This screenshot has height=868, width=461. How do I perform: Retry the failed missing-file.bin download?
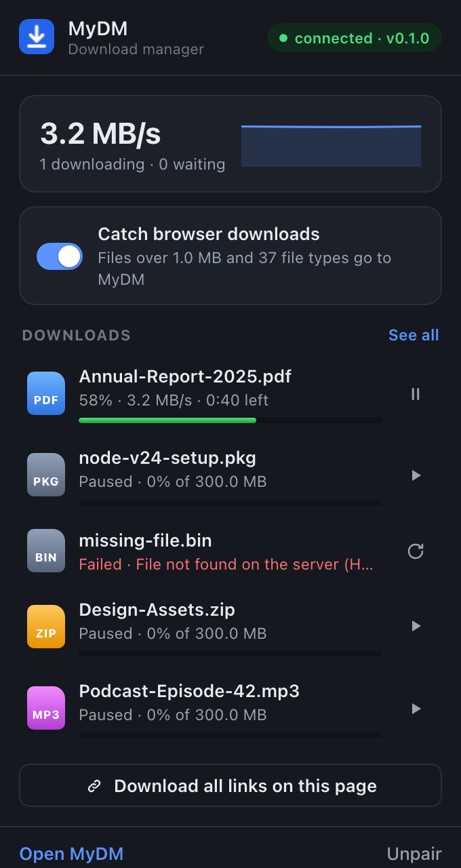[416, 551]
